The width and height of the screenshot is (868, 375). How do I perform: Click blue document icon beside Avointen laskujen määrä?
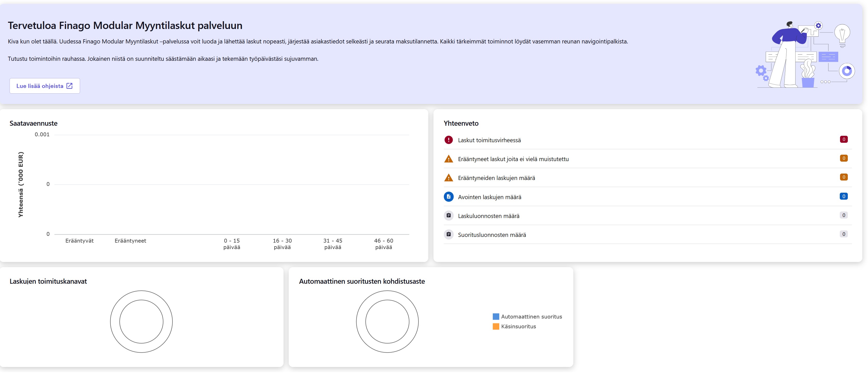[449, 197]
